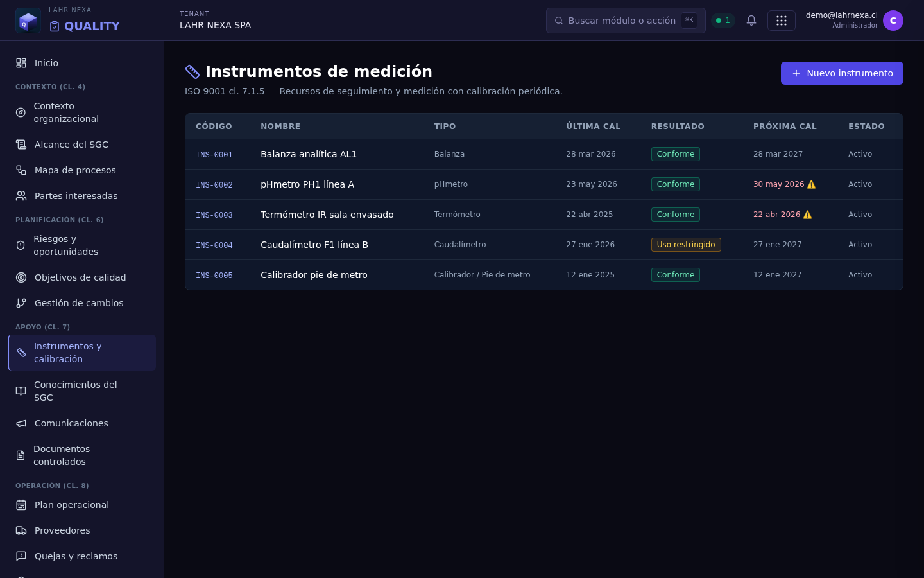
Task: Click the message icon for Quejas y reclamos
Action: pos(21,556)
